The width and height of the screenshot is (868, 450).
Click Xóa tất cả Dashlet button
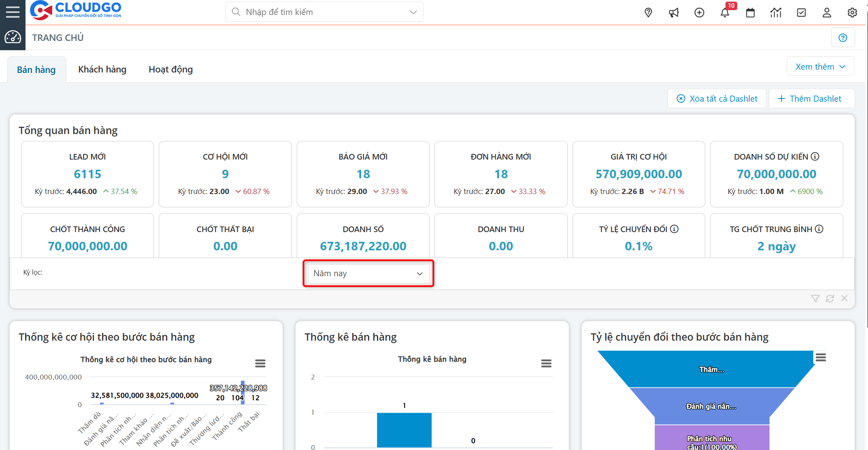(x=717, y=98)
